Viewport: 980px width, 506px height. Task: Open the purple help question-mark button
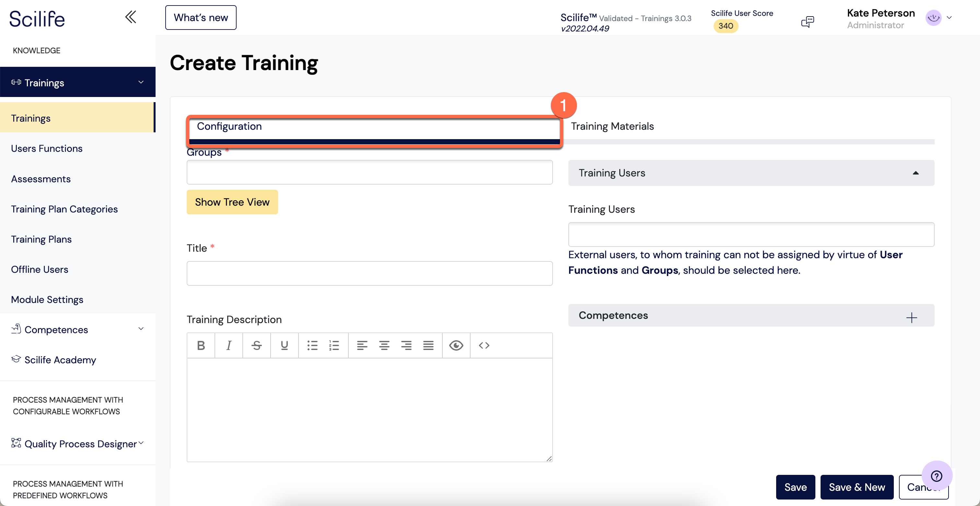[937, 476]
